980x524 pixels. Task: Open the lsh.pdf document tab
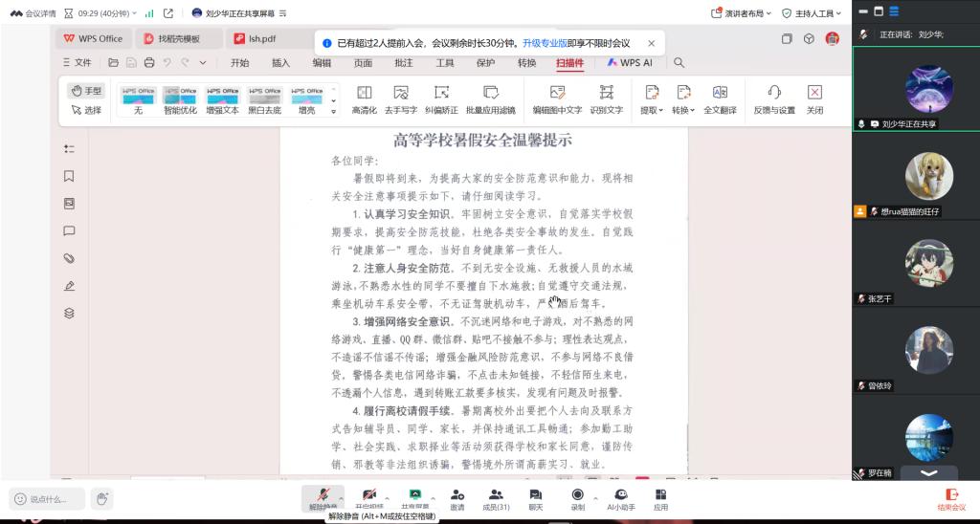click(x=261, y=38)
